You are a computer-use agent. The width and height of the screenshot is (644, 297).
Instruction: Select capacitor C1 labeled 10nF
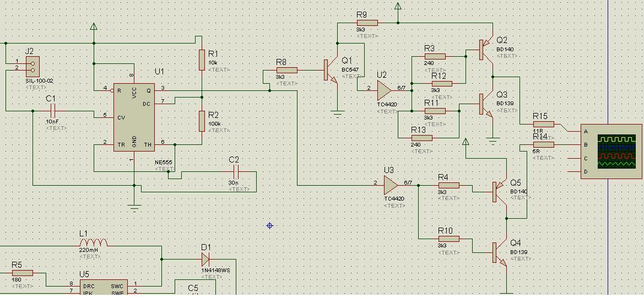point(53,111)
